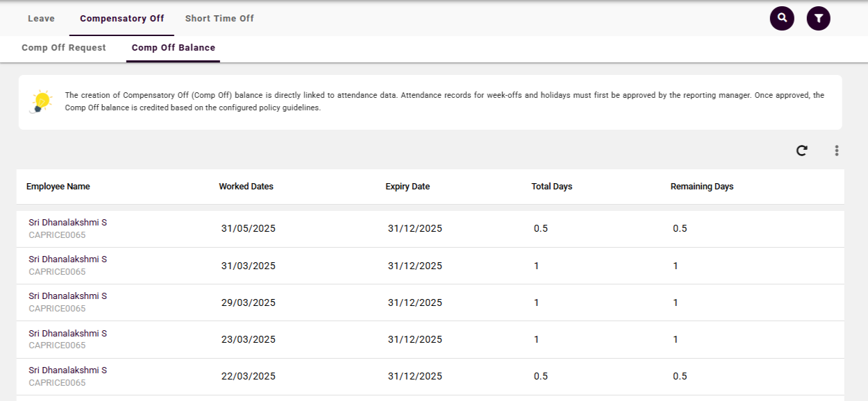Click the Total Days column header
Image resolution: width=868 pixels, height=401 pixels.
[x=551, y=187]
